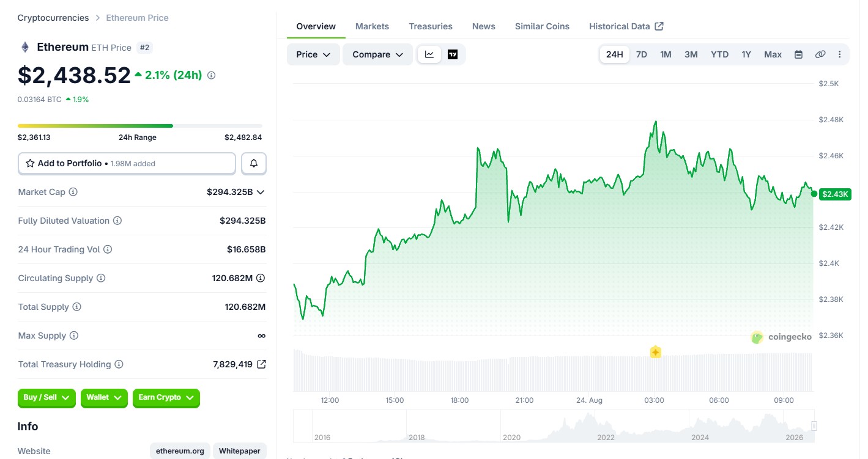Click the #2 rank badge
The width and height of the screenshot is (868, 459).
point(144,47)
